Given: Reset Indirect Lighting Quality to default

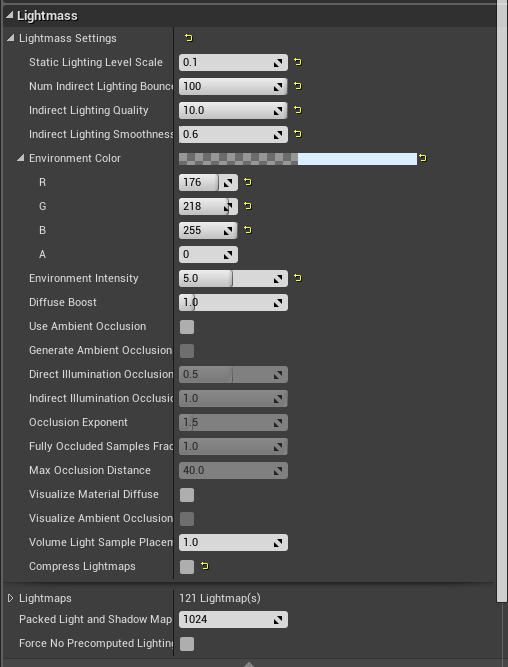Looking at the screenshot, I should [298, 110].
